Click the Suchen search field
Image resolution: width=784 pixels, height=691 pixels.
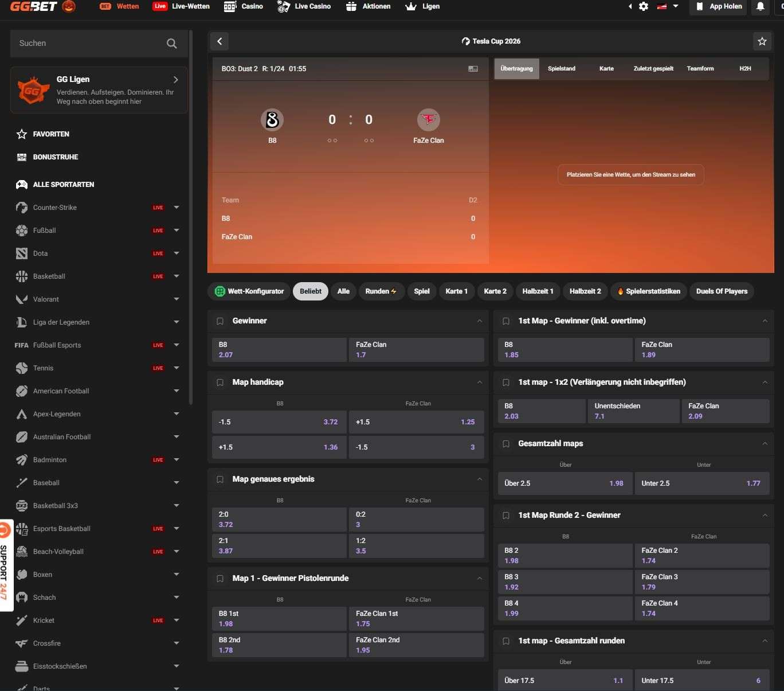99,44
